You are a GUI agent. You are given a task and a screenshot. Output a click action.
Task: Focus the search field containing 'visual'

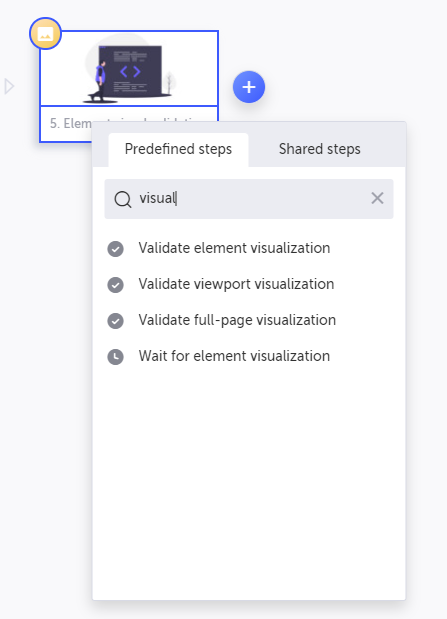click(249, 199)
